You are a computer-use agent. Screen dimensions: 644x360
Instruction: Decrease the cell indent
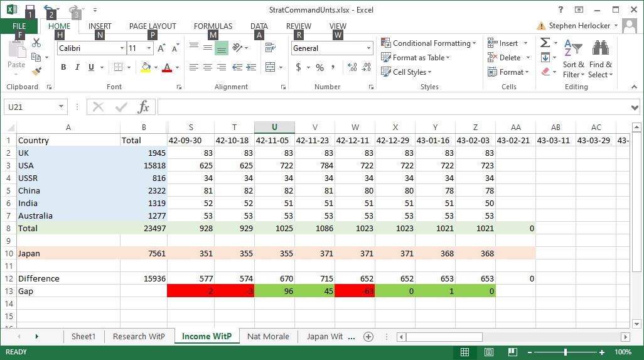(x=237, y=67)
